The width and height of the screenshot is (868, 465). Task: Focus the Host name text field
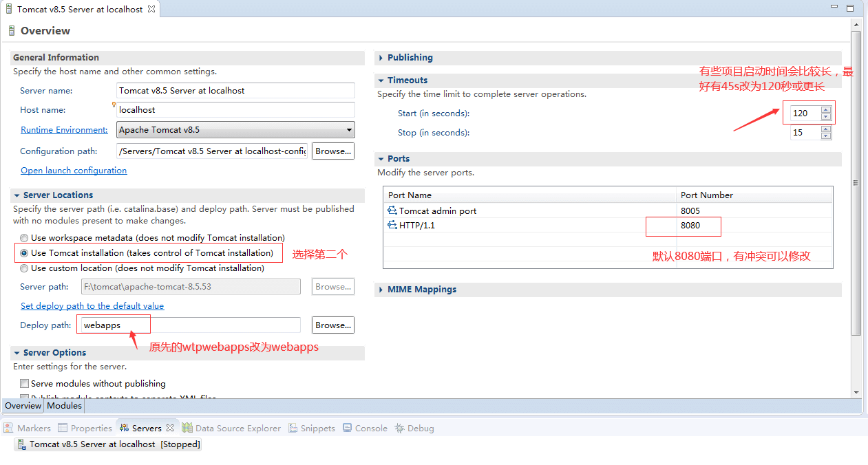click(x=235, y=110)
